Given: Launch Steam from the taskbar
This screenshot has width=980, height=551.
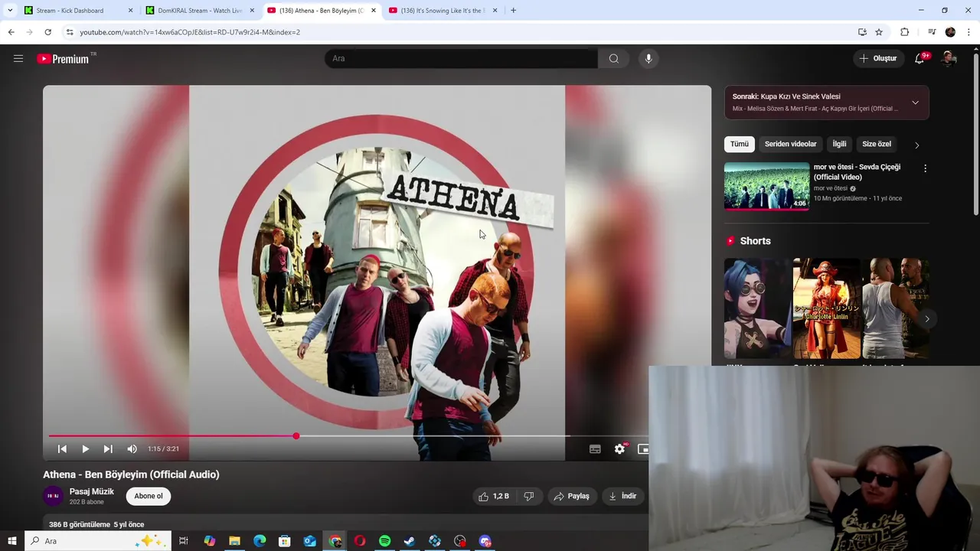Looking at the screenshot, I should 410,541.
